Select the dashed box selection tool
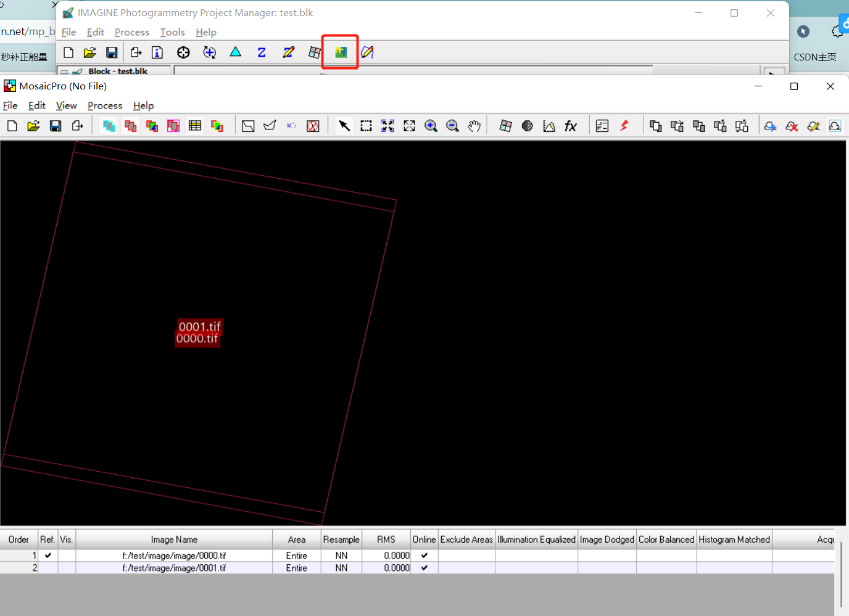Viewport: 849px width, 616px height. point(366,126)
